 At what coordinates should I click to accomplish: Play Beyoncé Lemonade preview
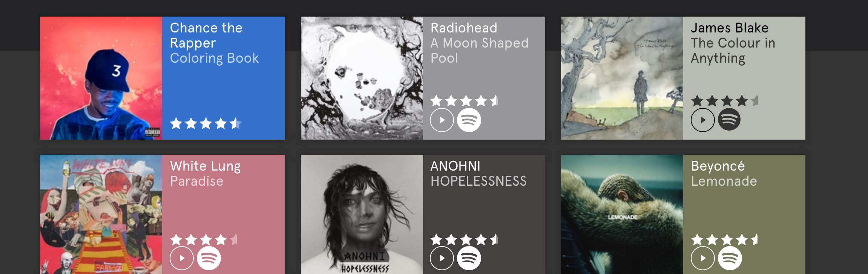702,258
